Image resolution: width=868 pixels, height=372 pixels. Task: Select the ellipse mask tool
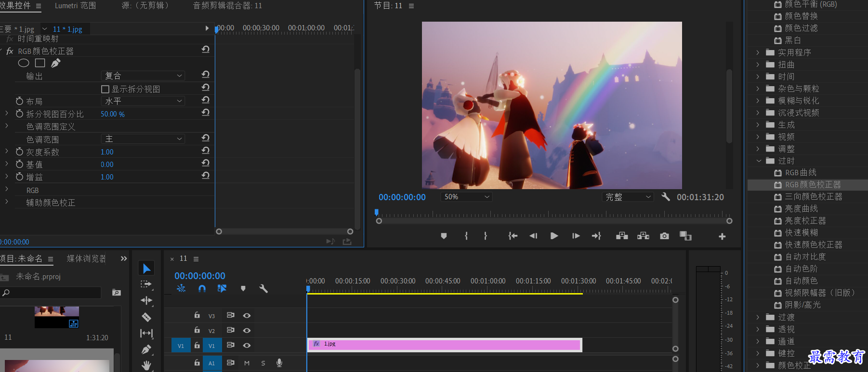(24, 63)
